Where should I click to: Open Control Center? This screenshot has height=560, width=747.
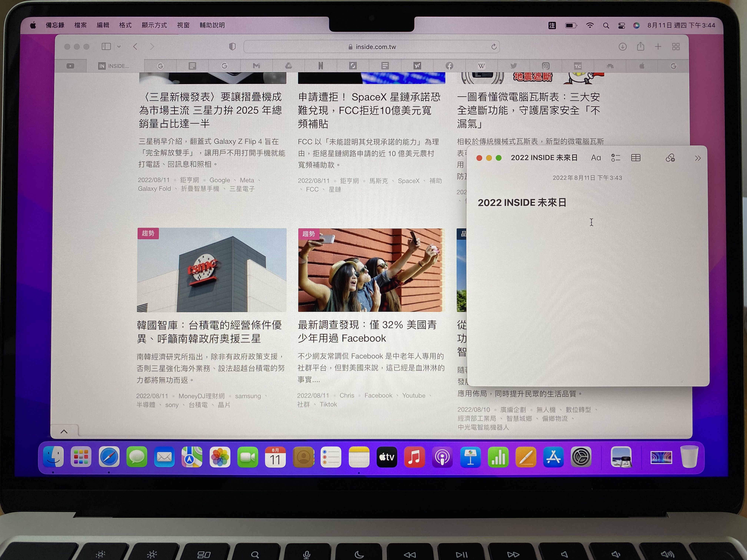pos(621,26)
